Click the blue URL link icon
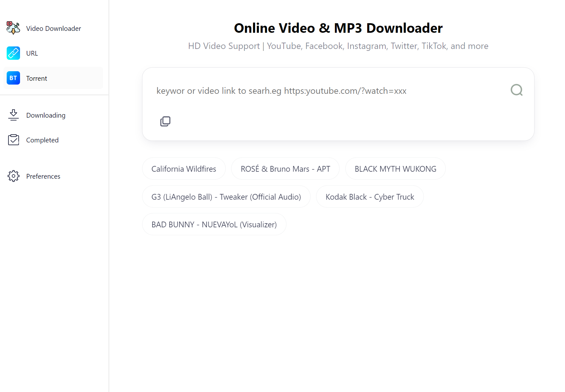Image resolution: width=565 pixels, height=392 pixels. coord(13,53)
